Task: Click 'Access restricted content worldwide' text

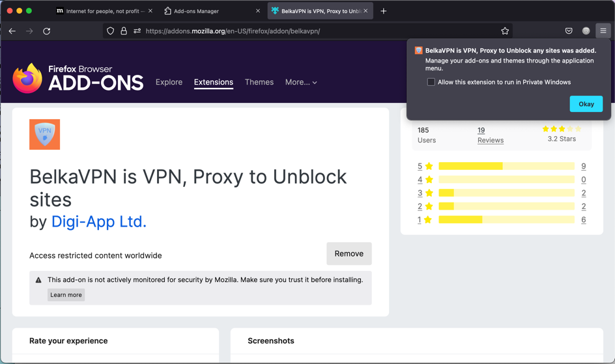Action: tap(96, 255)
